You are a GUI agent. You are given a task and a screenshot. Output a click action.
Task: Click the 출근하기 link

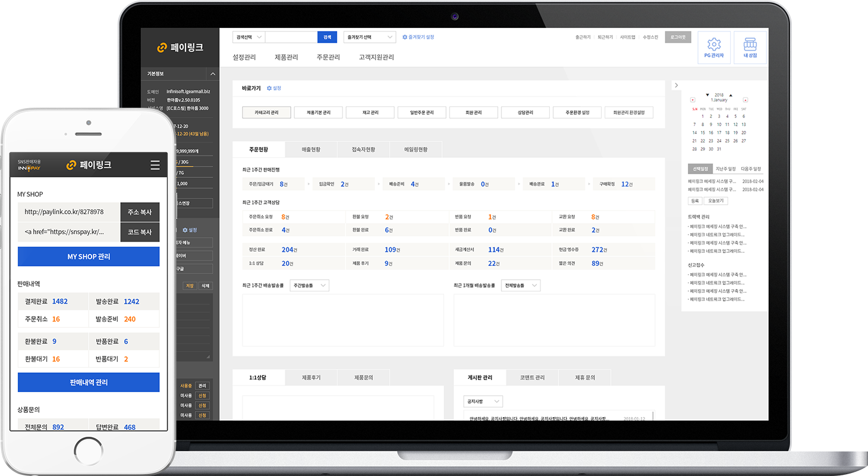(x=583, y=37)
